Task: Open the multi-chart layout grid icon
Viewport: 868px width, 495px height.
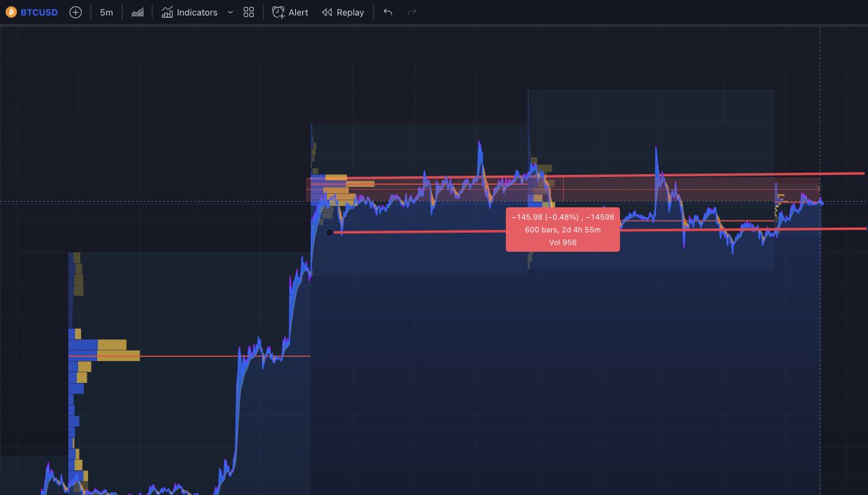Action: [247, 12]
